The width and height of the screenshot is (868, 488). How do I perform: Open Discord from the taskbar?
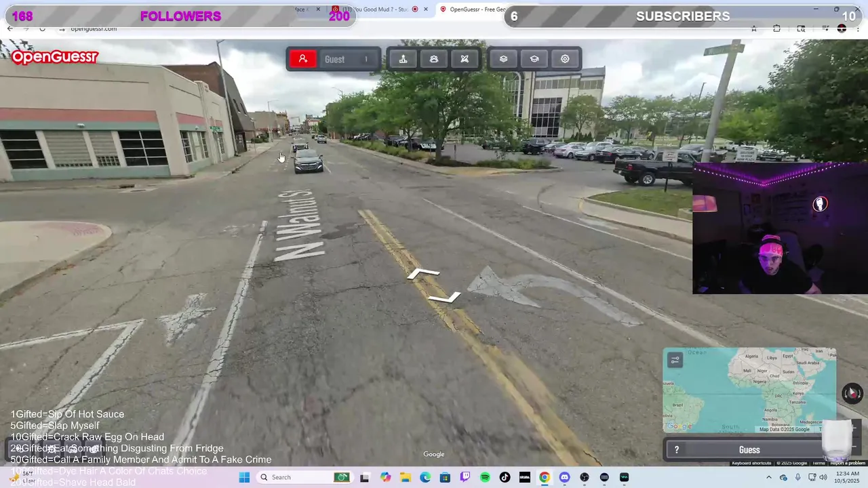tap(564, 477)
